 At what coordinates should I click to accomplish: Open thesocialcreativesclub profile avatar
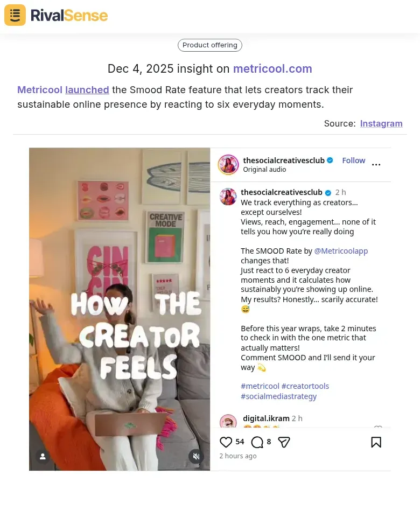[228, 164]
